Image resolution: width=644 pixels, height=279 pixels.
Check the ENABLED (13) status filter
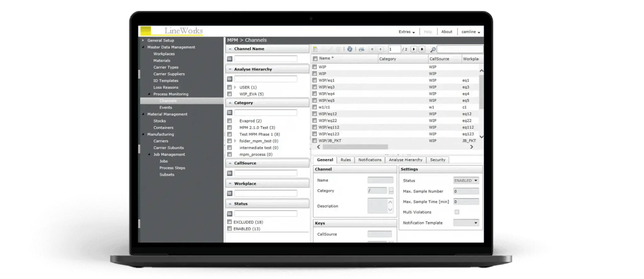tap(230, 229)
